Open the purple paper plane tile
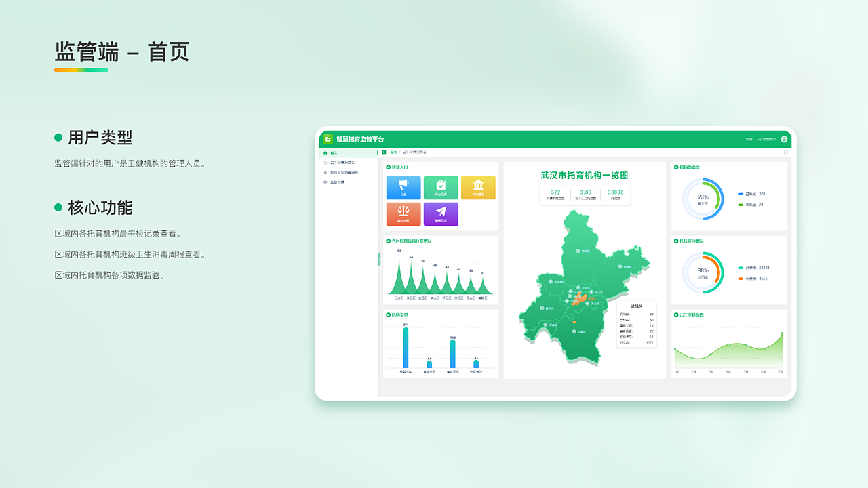This screenshot has width=868, height=488. [441, 214]
